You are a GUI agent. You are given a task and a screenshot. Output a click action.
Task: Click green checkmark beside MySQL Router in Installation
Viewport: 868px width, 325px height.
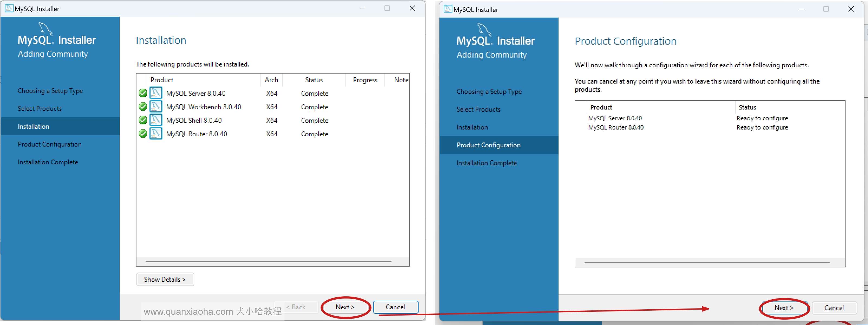[143, 134]
